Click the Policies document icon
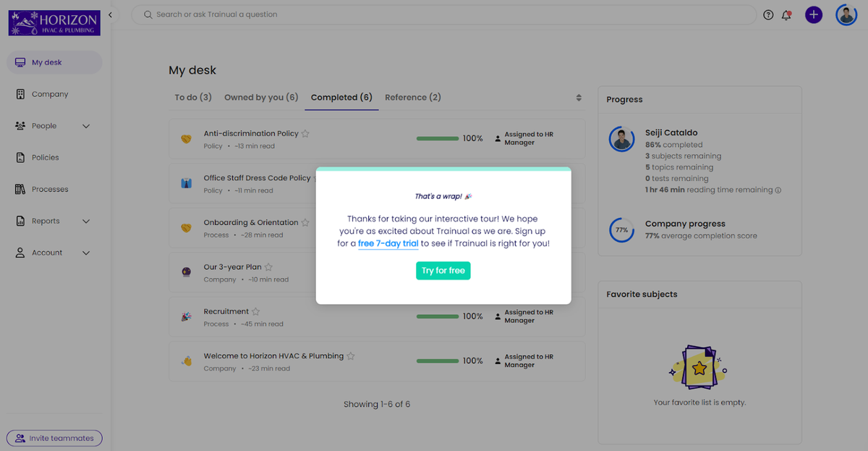Image resolution: width=868 pixels, height=451 pixels. click(x=20, y=158)
